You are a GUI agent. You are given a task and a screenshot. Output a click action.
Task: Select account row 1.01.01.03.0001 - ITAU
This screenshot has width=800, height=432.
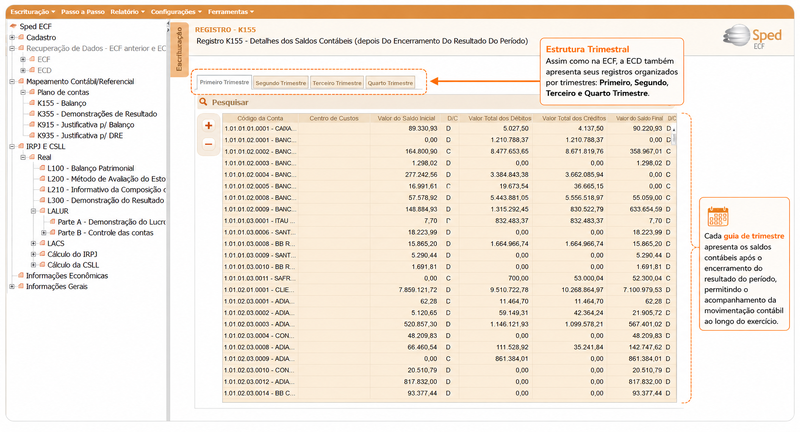[449, 221]
